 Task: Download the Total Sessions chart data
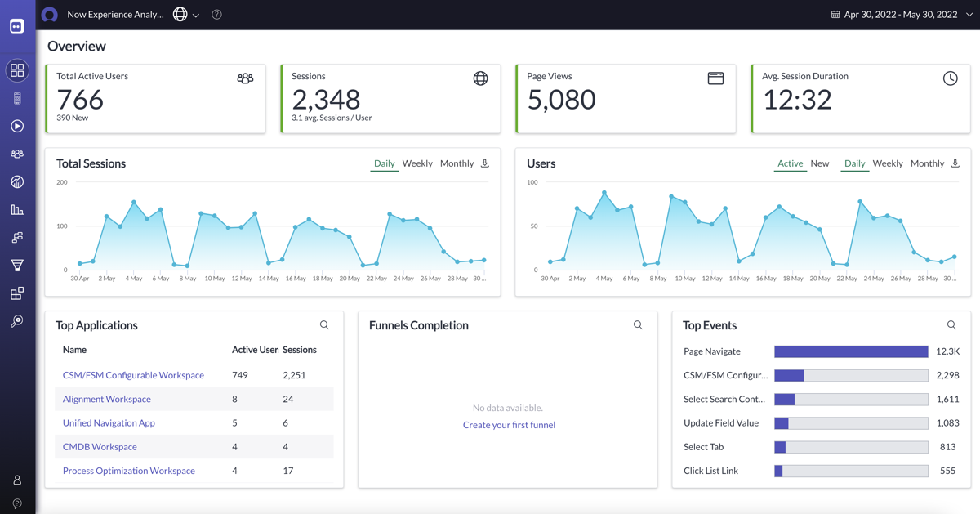pos(485,163)
